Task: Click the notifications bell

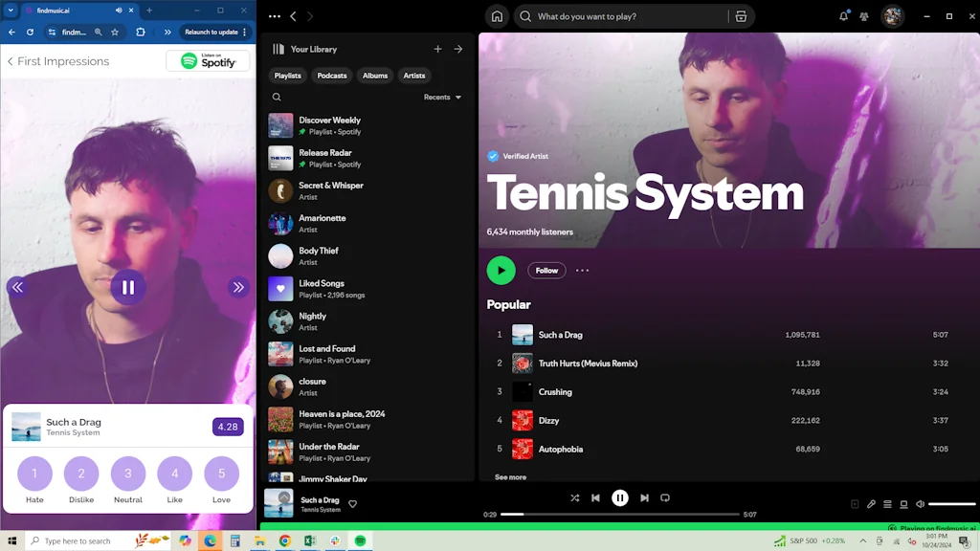Action: pos(843,15)
